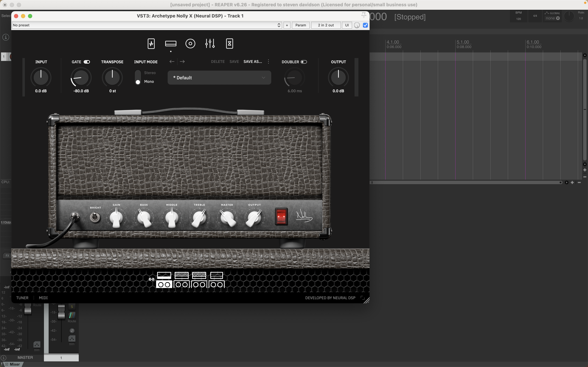Open the three-dot preset options menu
This screenshot has height=367, width=588.
(268, 62)
